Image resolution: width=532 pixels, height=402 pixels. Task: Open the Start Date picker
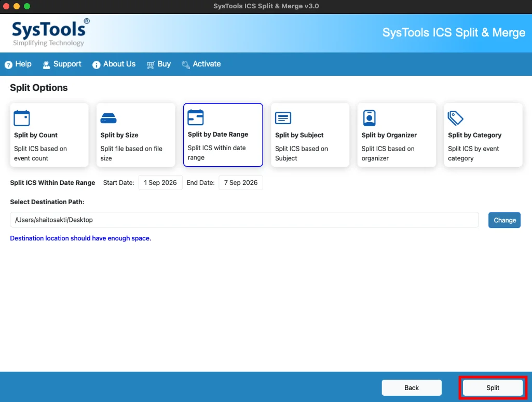(160, 183)
